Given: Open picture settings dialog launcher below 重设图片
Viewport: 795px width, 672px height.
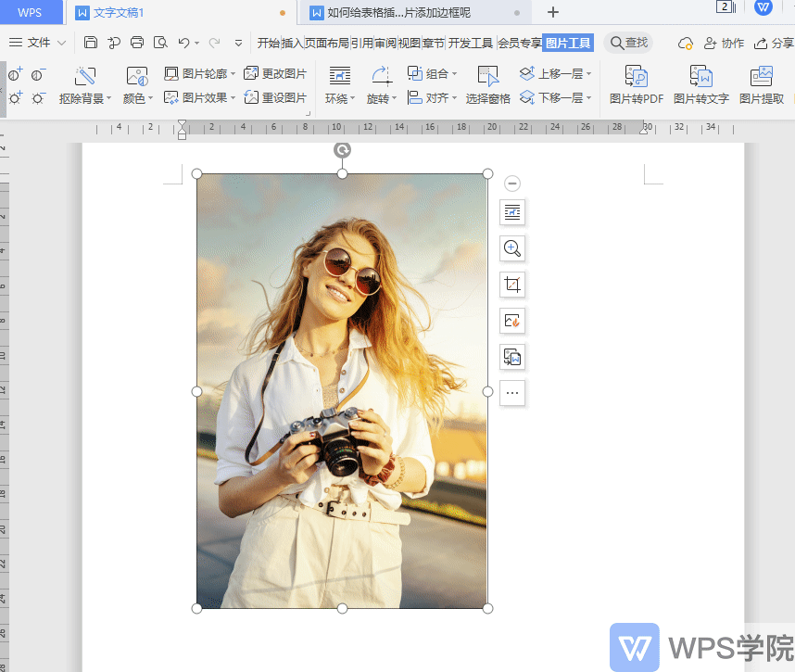Looking at the screenshot, I should 308,114.
